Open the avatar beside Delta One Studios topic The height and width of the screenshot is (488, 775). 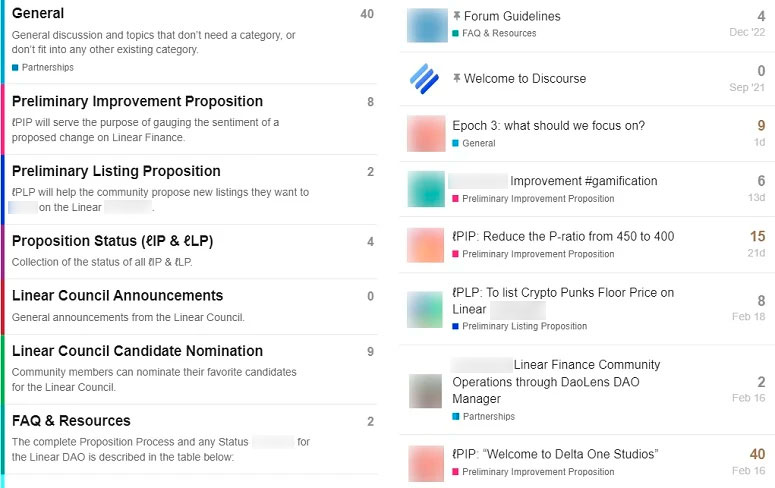point(427,463)
